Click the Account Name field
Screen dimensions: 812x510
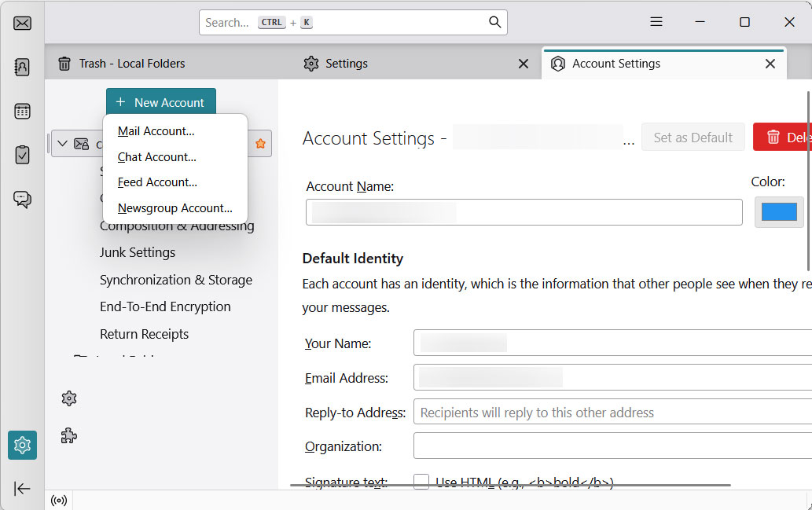[524, 212]
